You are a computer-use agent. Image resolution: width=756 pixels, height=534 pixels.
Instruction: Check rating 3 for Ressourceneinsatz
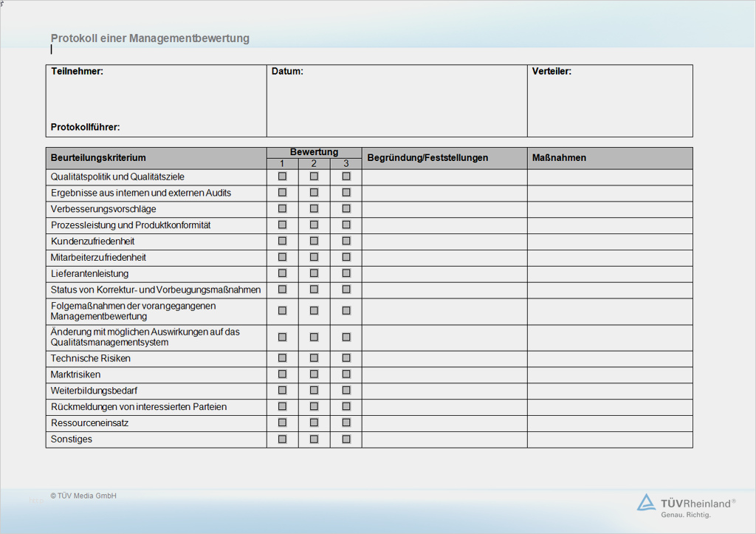click(346, 422)
